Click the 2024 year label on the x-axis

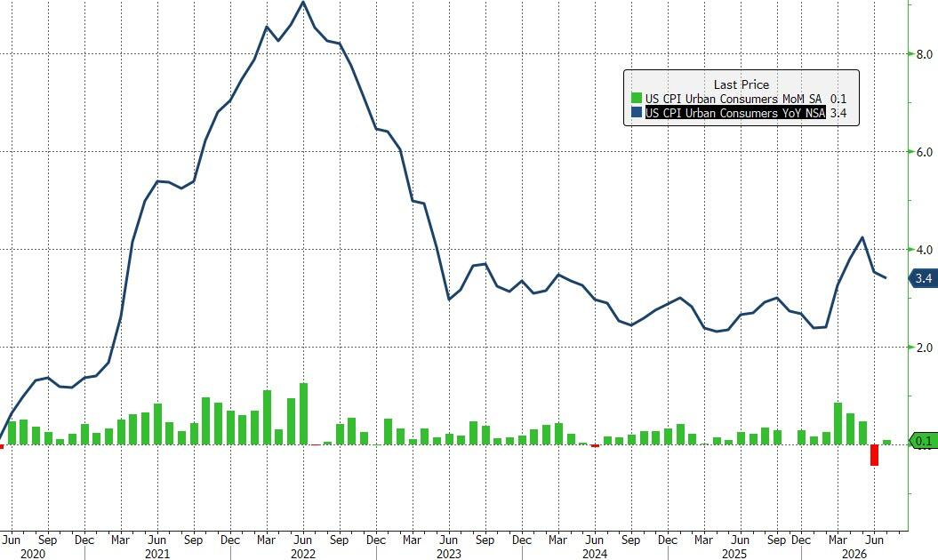point(595,554)
